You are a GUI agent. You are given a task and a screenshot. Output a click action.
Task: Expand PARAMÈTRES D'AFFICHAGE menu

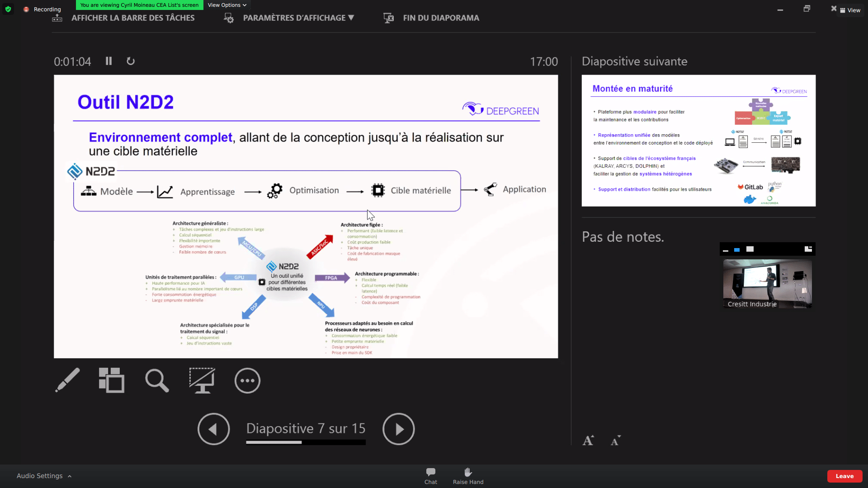(298, 18)
